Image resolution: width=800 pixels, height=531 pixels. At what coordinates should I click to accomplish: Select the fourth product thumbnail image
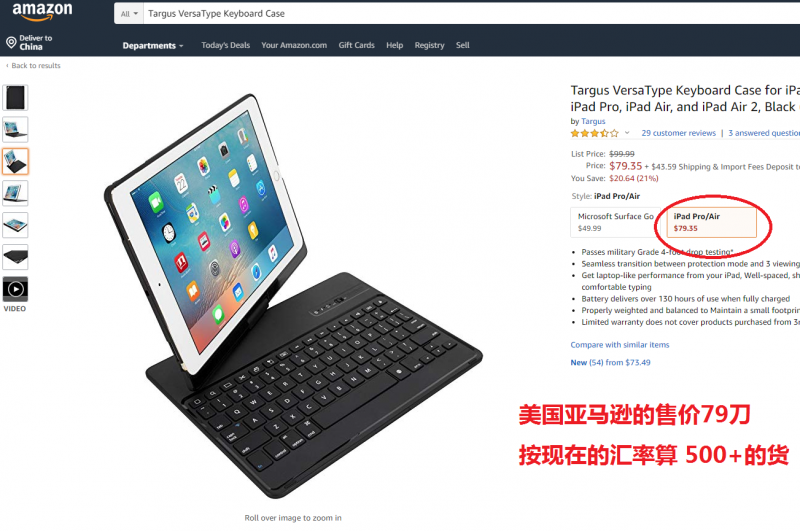click(15, 193)
